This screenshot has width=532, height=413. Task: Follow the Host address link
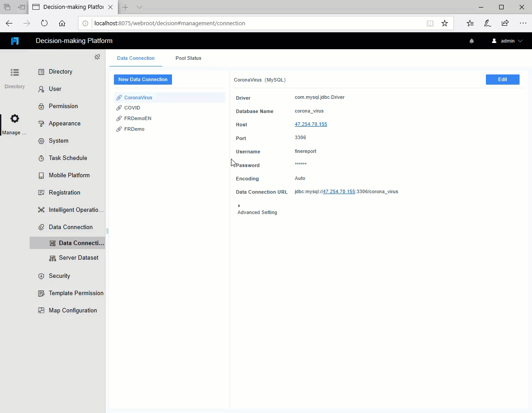[311, 124]
